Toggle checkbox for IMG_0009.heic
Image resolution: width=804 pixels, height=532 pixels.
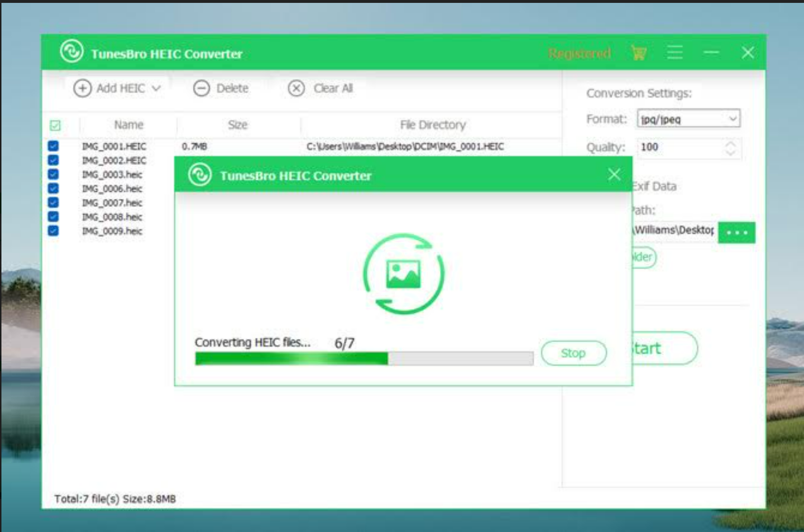(53, 231)
